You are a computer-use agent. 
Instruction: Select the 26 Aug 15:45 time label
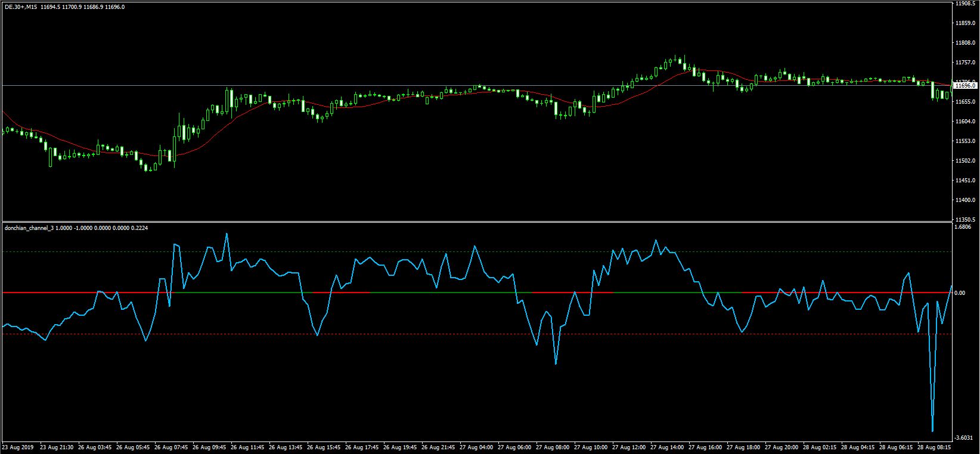[324, 446]
